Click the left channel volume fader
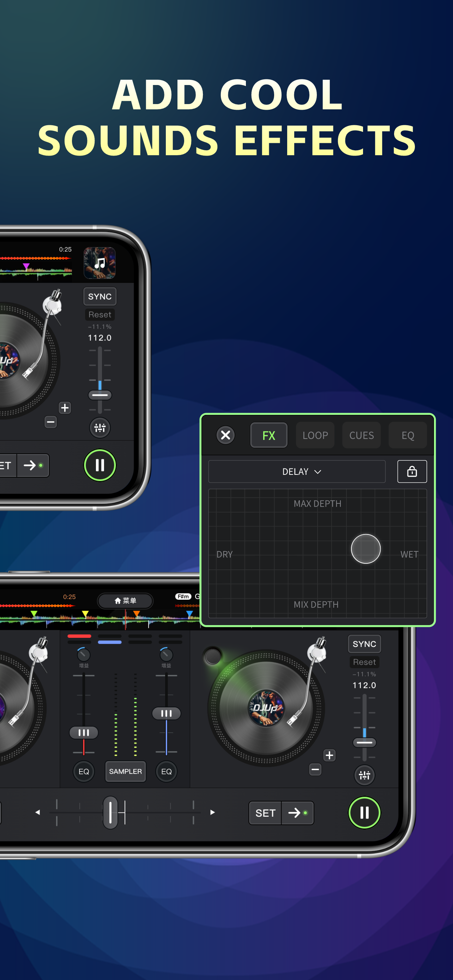This screenshot has width=453, height=980. (x=84, y=732)
